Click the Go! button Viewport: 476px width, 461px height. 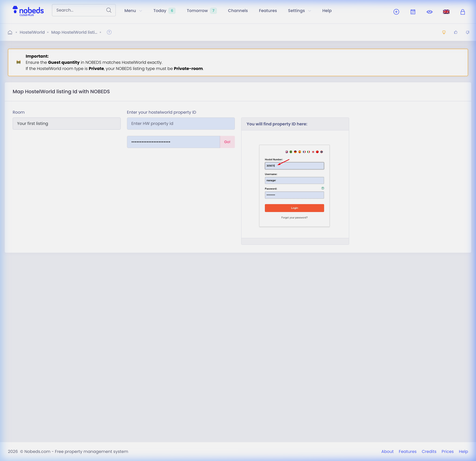point(227,142)
